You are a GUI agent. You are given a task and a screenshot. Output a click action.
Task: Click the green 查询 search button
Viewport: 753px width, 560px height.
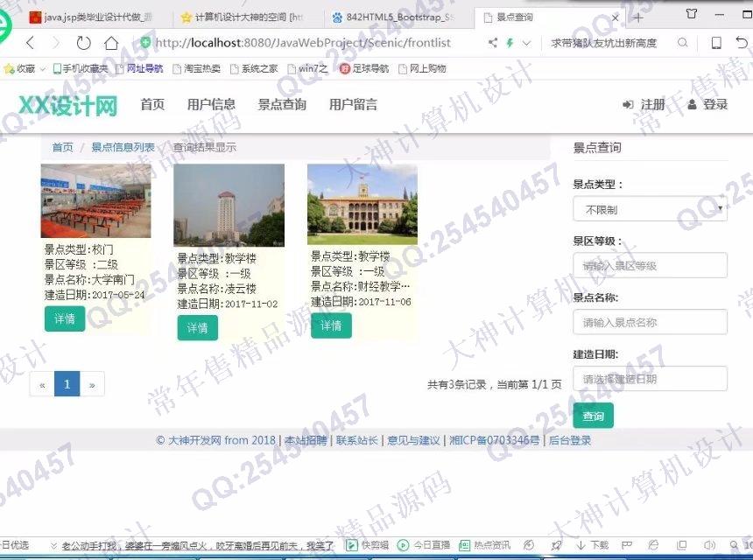[x=593, y=416]
